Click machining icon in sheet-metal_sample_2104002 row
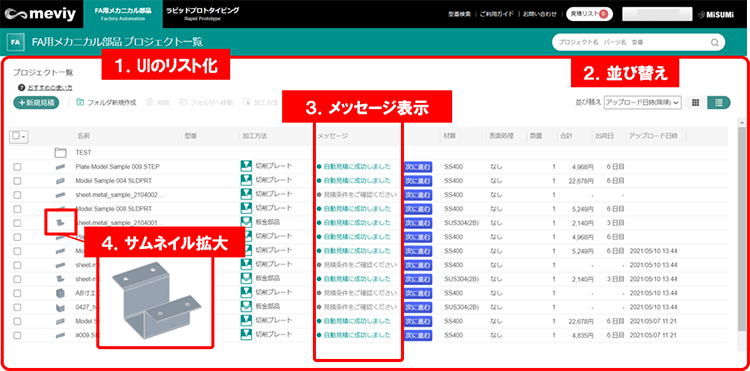This screenshot has width=750, height=371. 245,194
